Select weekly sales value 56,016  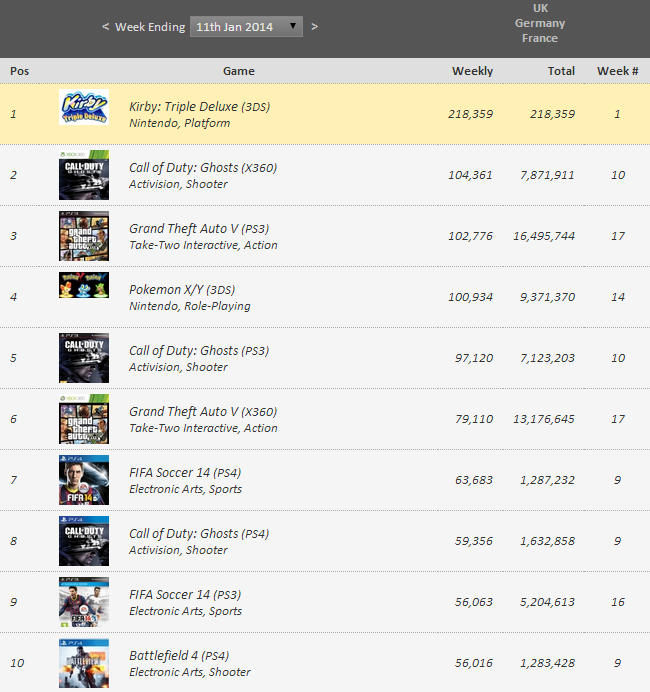[x=474, y=663]
